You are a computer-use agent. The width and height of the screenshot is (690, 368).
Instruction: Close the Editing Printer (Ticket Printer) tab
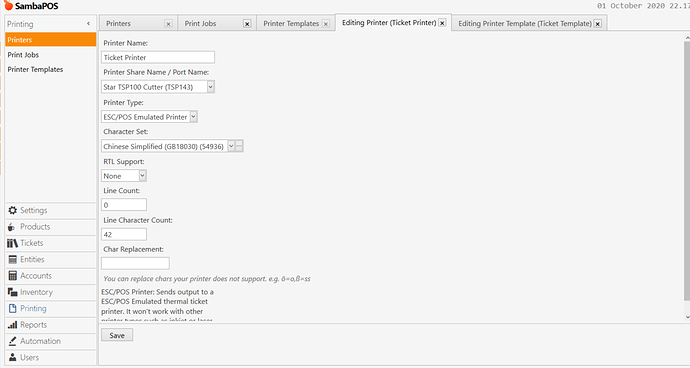(442, 23)
